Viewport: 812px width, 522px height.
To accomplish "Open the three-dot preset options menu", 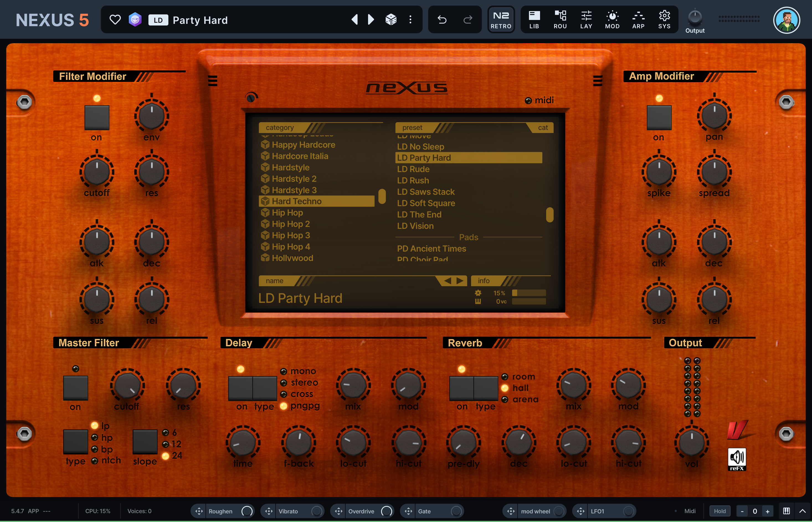I will click(x=410, y=20).
